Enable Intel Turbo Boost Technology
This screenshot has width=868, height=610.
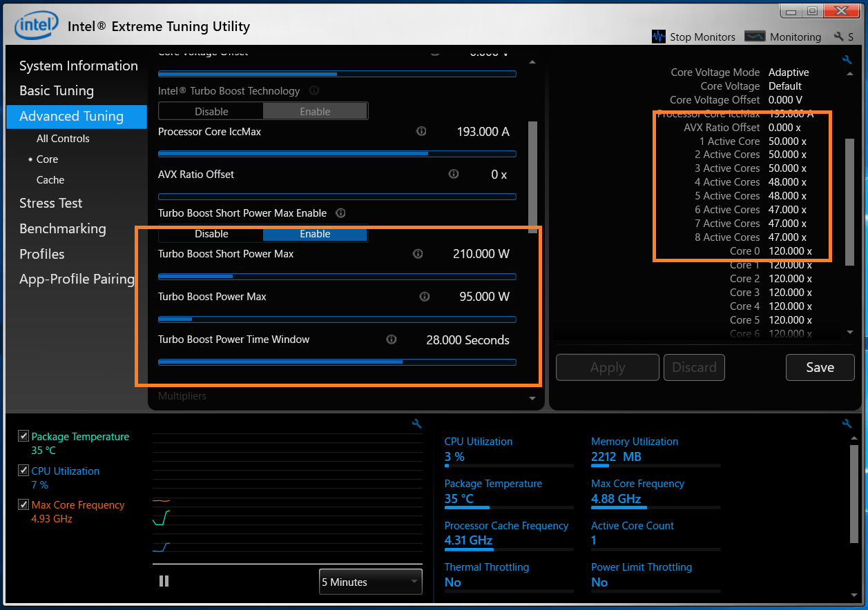[x=315, y=111]
